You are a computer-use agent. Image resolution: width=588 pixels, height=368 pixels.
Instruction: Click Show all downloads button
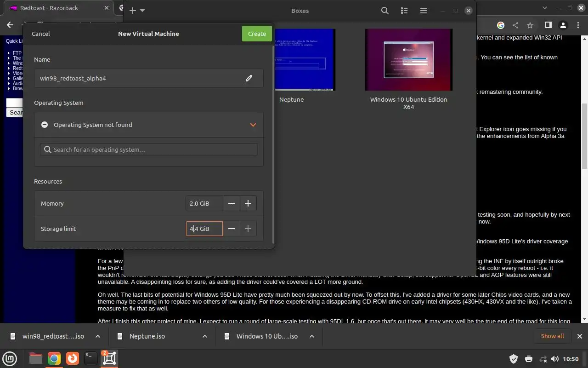(552, 336)
